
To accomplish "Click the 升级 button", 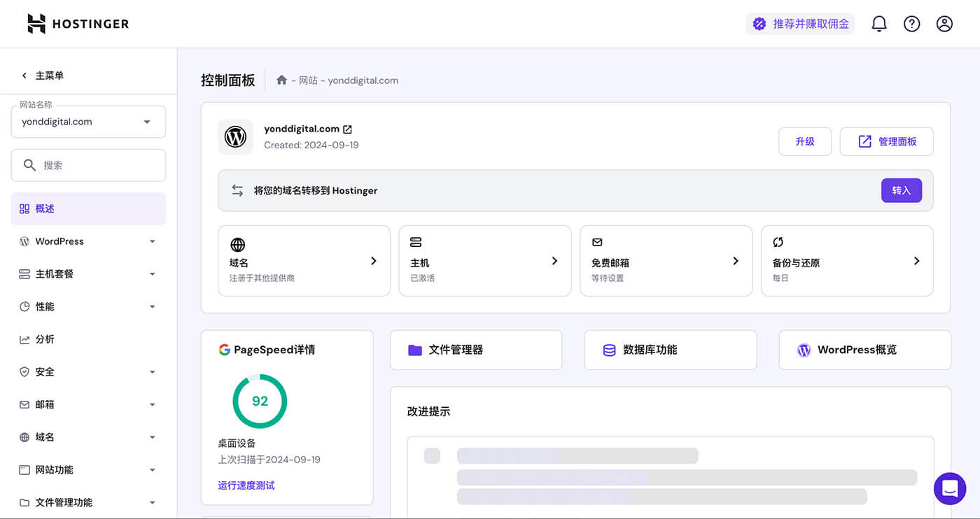I will tap(805, 141).
